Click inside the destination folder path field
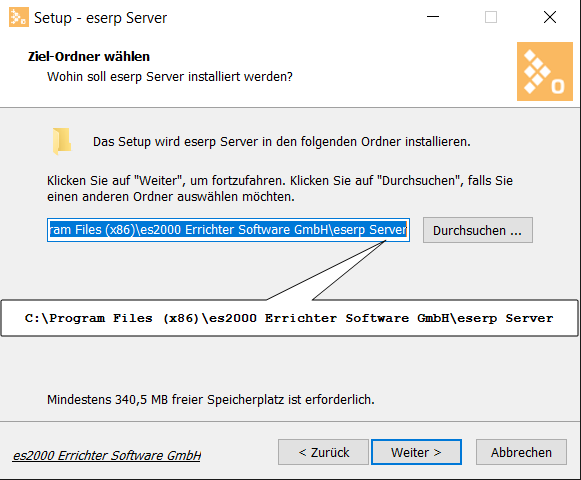581x480 pixels. click(x=228, y=230)
